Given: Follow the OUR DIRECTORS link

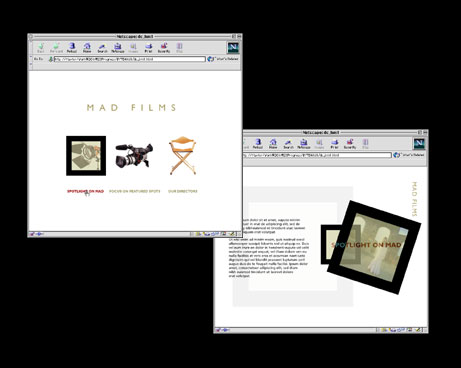Looking at the screenshot, I should point(183,191).
